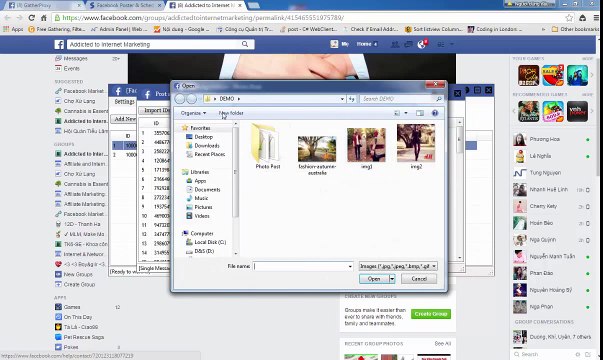Show the preview pane in Open dialog
Image resolution: width=603 pixels, height=360 pixels.
(420, 113)
